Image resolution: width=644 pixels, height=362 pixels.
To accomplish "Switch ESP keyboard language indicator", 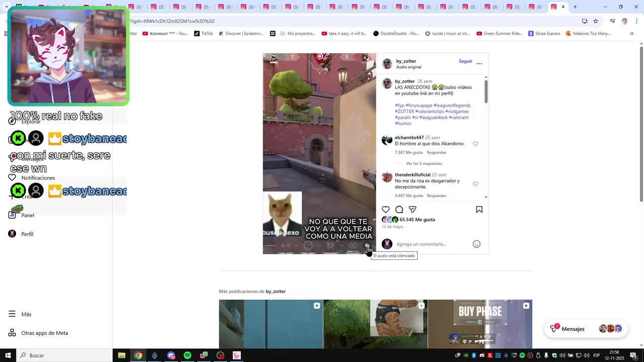I will [597, 355].
